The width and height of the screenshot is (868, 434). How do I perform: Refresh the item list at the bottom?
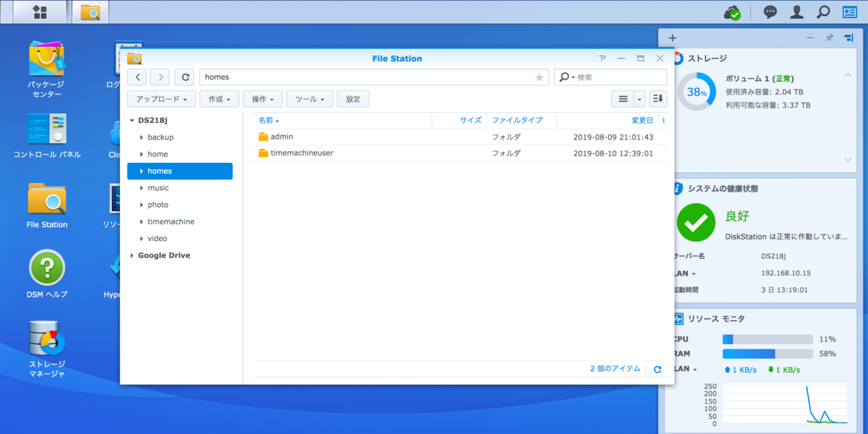tap(658, 370)
